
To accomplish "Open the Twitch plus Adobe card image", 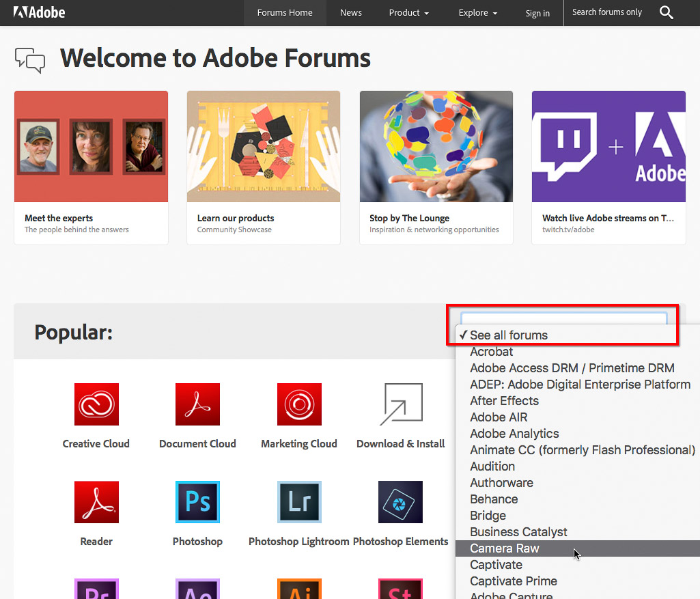I will pos(608,146).
